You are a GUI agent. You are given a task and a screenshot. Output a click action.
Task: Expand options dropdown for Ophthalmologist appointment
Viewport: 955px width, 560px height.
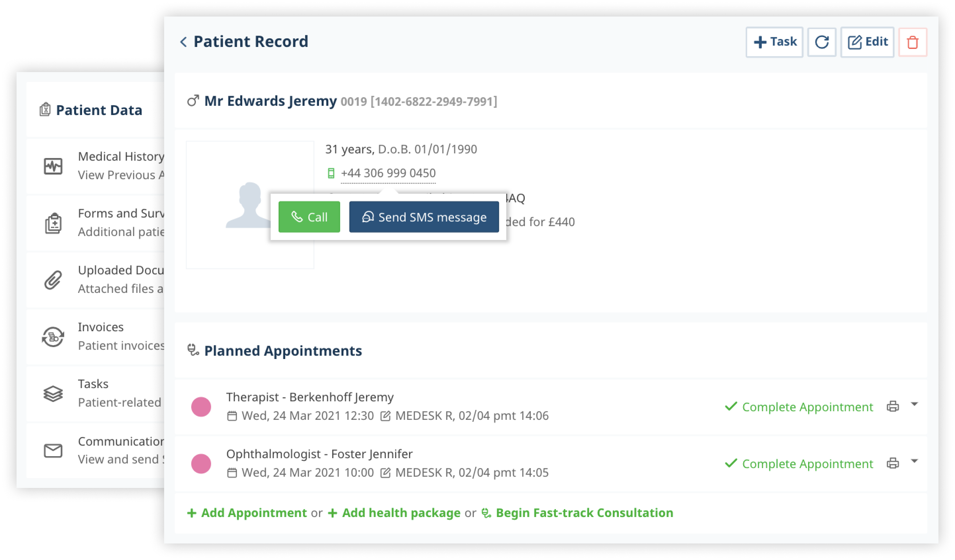[x=914, y=461]
